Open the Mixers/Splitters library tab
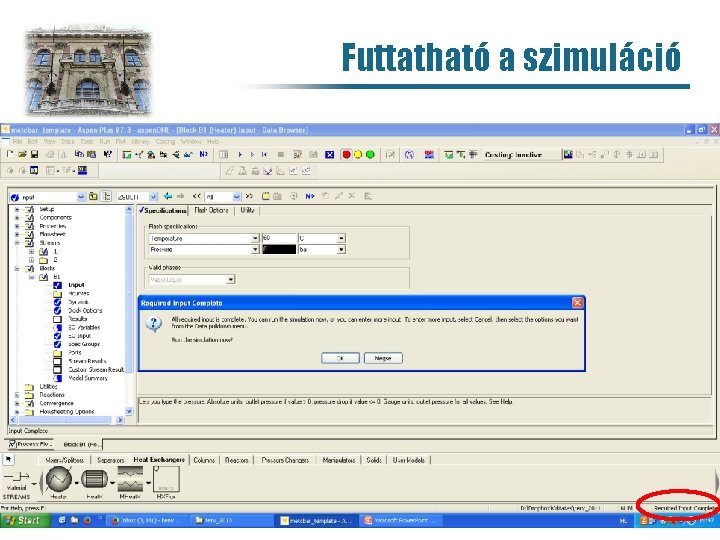The image size is (720, 540). point(65,460)
